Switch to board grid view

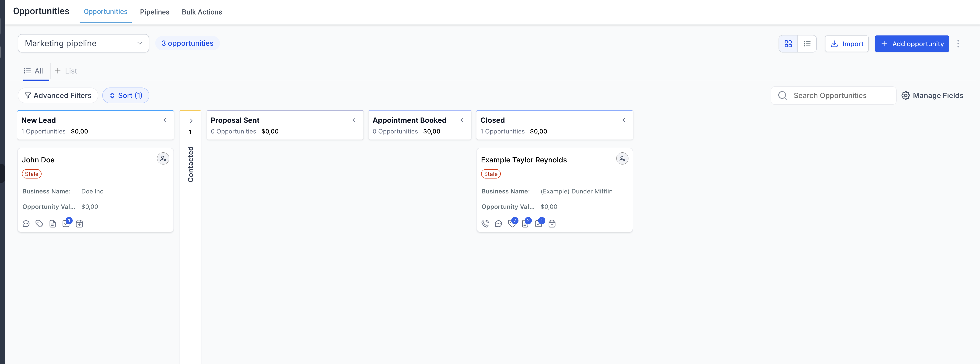click(788, 44)
